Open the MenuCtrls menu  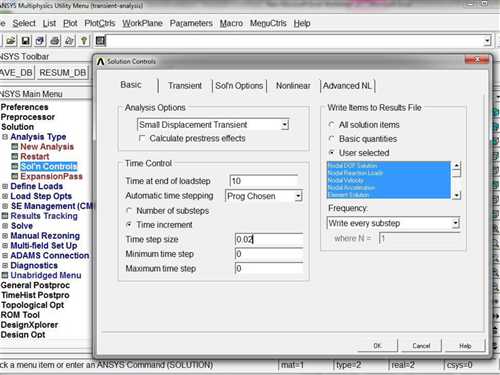coord(268,23)
